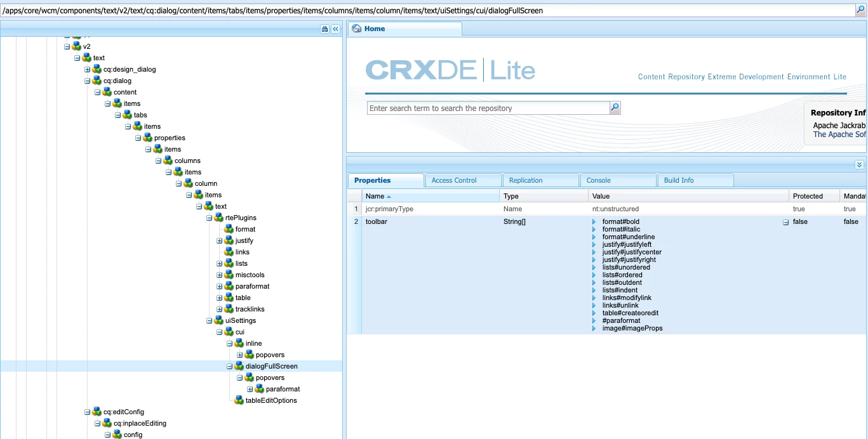Click the repository search magnifier button
The width and height of the screenshot is (868, 439).
point(615,108)
